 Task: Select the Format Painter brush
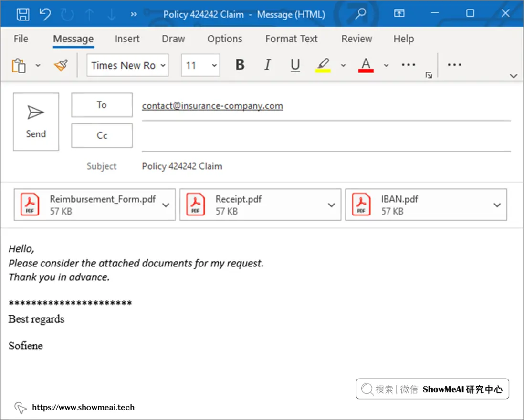(61, 65)
